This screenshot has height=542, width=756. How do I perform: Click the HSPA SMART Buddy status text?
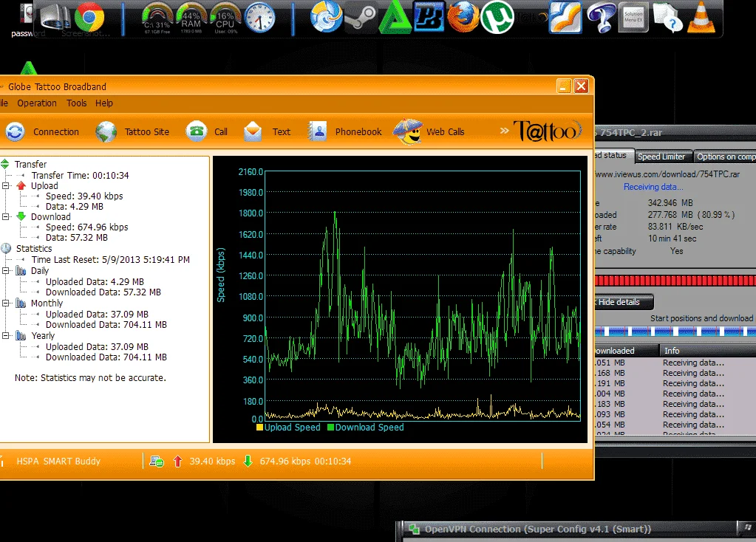(x=58, y=461)
